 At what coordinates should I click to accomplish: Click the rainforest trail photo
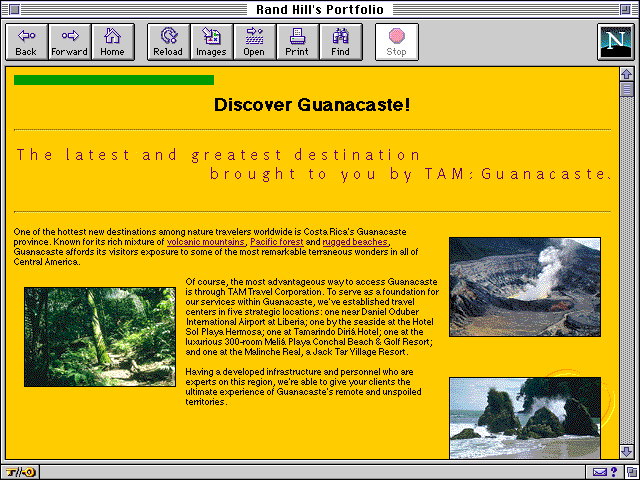[100, 337]
